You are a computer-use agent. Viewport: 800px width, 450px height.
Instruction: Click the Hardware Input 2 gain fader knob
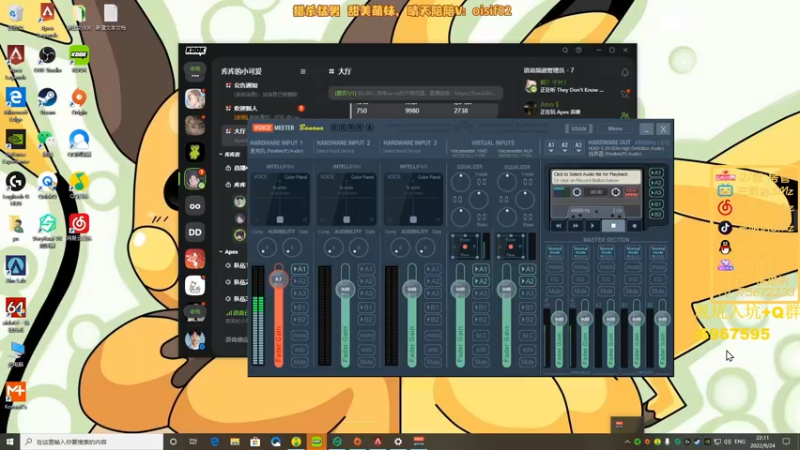(x=345, y=289)
